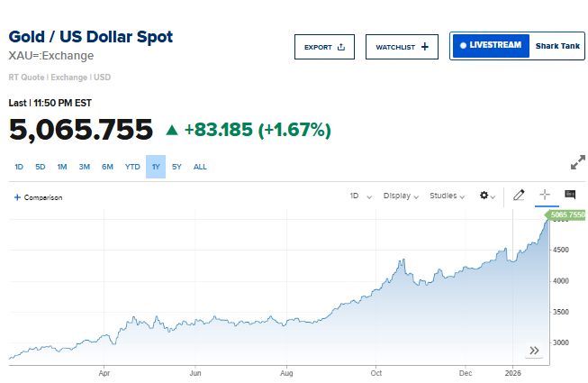Viewport: 588px width, 383px height.
Task: Select the 6M time range
Action: 107,167
